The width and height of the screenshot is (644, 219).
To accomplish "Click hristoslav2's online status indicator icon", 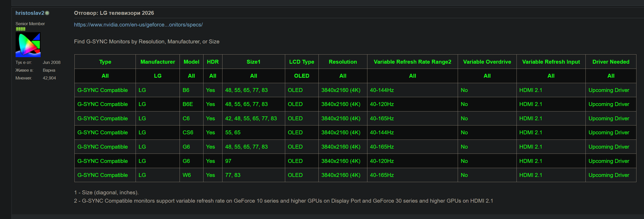I will pyautogui.click(x=47, y=13).
